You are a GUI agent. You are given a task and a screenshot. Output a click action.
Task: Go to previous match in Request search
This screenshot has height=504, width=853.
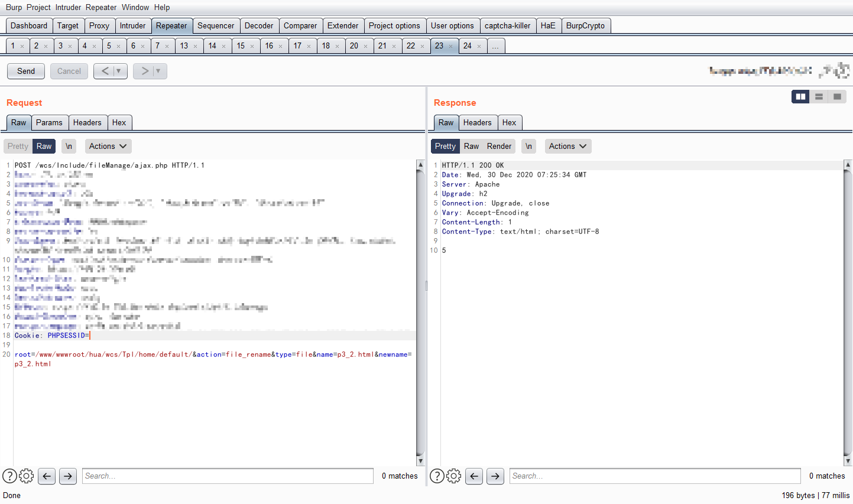47,476
